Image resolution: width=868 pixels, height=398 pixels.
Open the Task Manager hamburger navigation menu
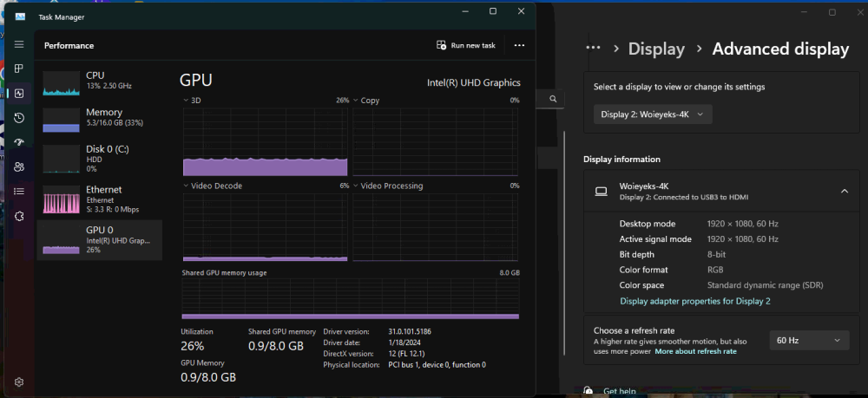tap(19, 44)
